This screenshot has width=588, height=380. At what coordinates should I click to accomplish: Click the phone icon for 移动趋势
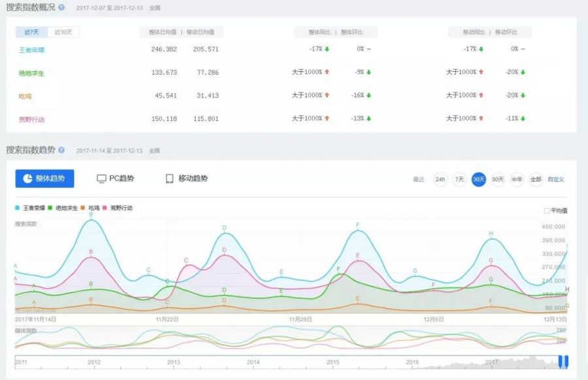tap(169, 179)
